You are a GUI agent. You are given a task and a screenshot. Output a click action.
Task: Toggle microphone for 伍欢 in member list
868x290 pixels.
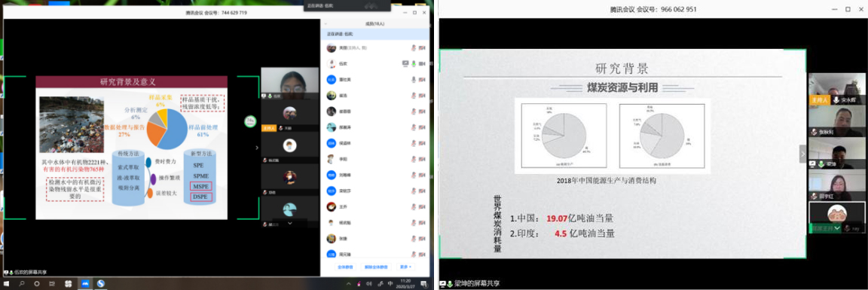[414, 63]
